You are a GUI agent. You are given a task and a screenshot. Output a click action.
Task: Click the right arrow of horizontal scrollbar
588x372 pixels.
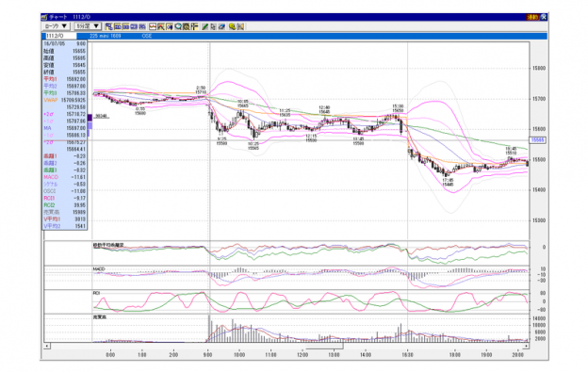coord(526,346)
